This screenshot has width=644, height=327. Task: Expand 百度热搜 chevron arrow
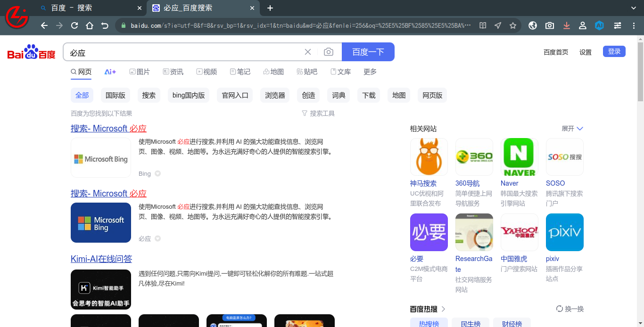point(443,309)
